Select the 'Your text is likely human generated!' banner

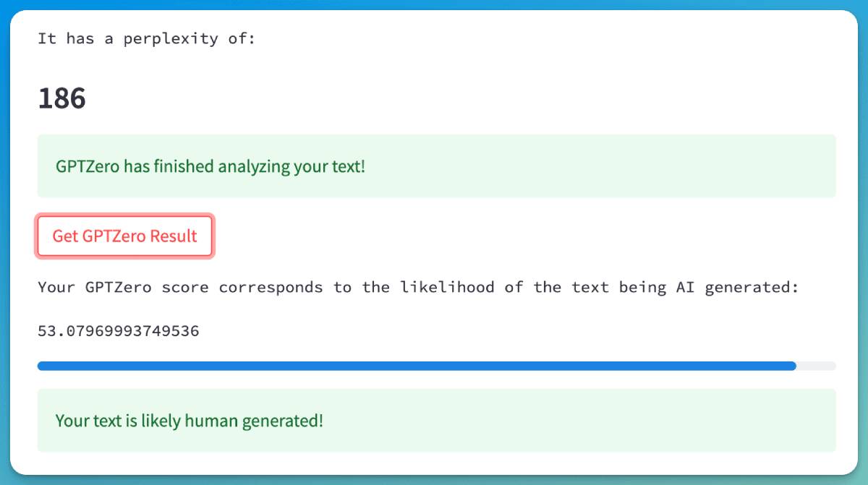tap(436, 420)
